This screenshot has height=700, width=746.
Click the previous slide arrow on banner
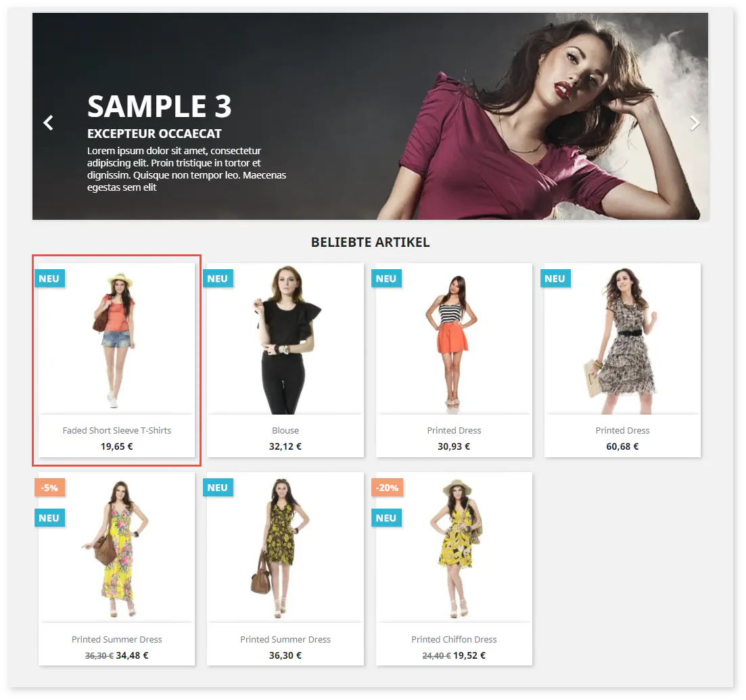point(48,123)
